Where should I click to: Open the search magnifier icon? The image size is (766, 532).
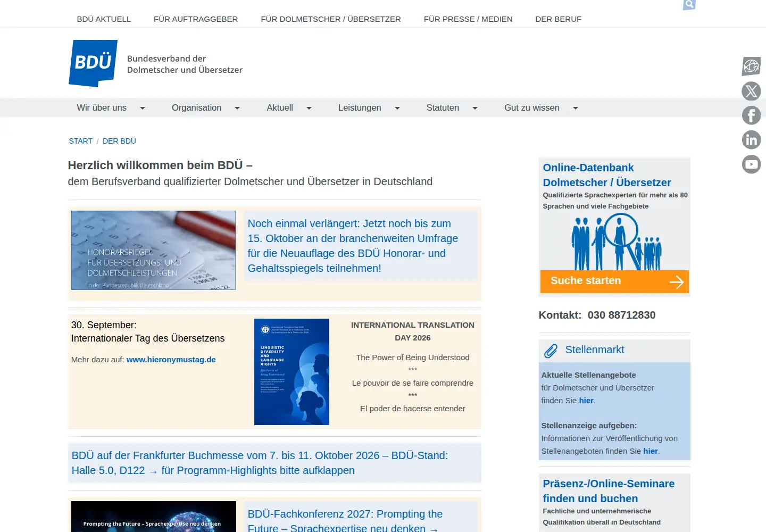pos(689,5)
